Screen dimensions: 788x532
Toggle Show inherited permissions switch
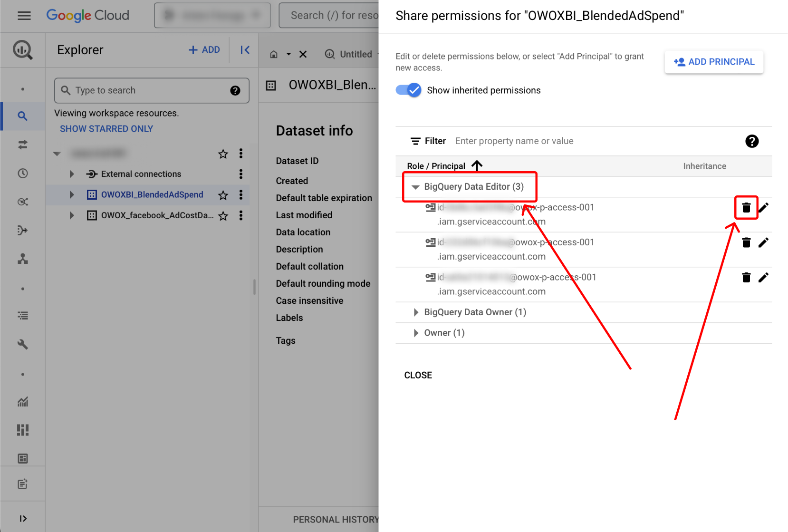pyautogui.click(x=408, y=90)
